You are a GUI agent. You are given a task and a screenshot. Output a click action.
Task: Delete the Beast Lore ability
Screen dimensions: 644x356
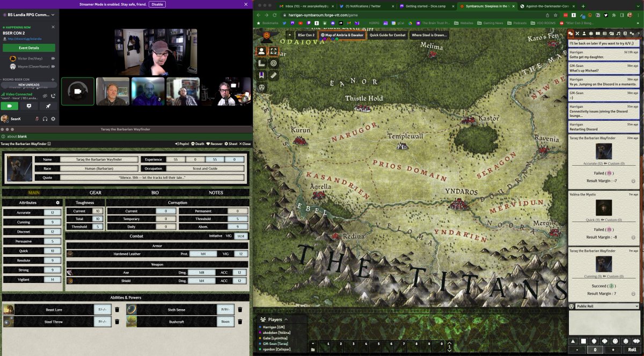pyautogui.click(x=117, y=309)
